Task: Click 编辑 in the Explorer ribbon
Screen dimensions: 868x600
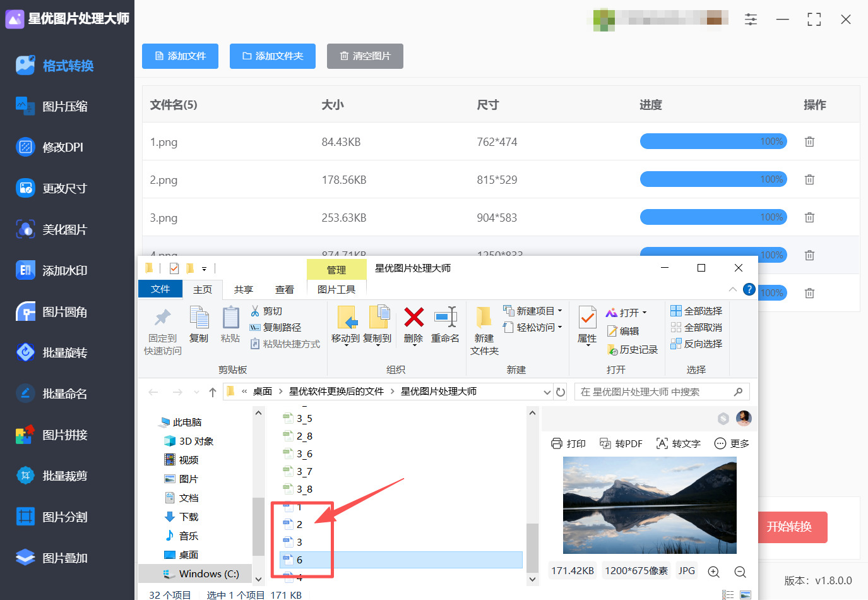Action: click(x=623, y=332)
